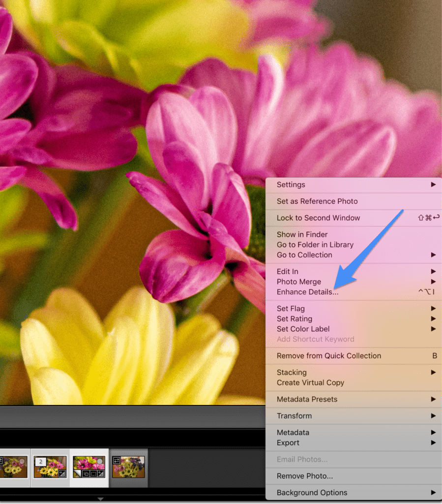Click the stack count "2" badge
Screen dimensions: 442x504
[41, 461]
